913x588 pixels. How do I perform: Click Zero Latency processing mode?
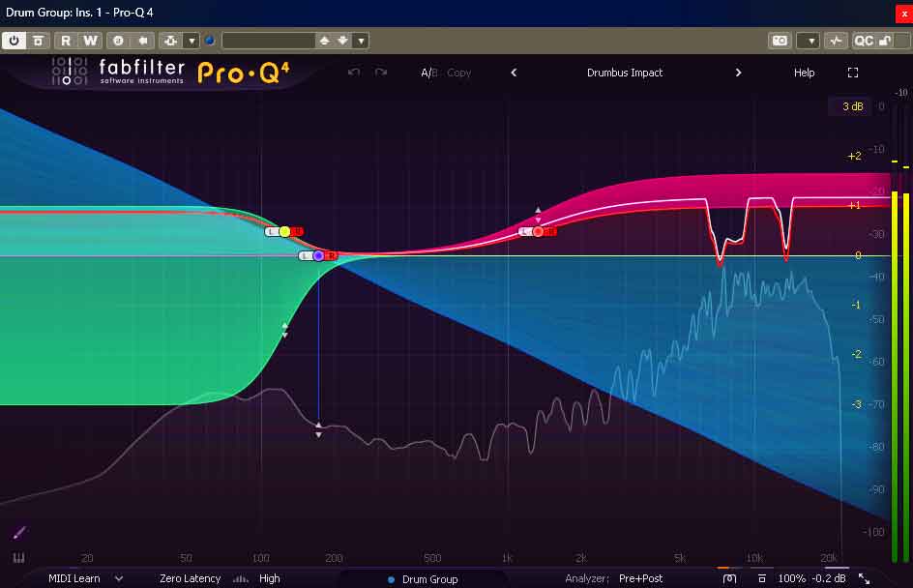[190, 578]
